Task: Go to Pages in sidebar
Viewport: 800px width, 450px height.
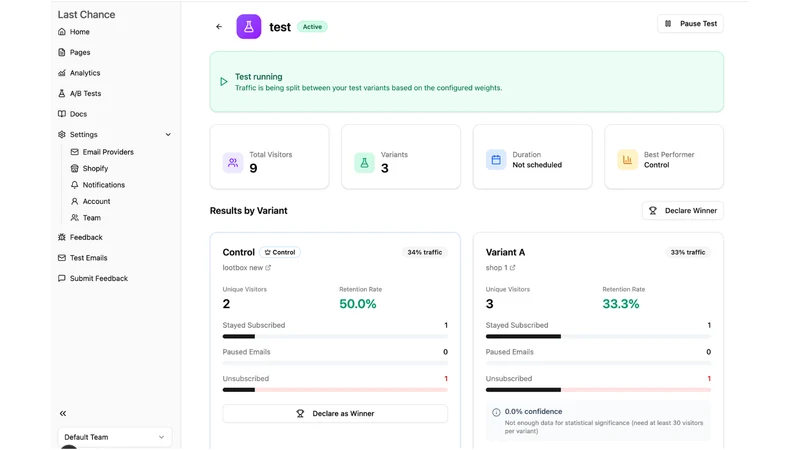Action: click(x=80, y=52)
